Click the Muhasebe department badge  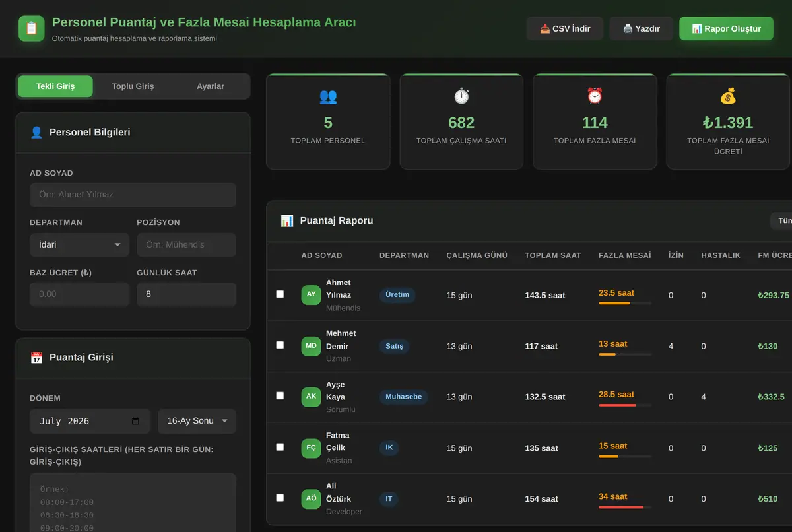[x=403, y=397]
